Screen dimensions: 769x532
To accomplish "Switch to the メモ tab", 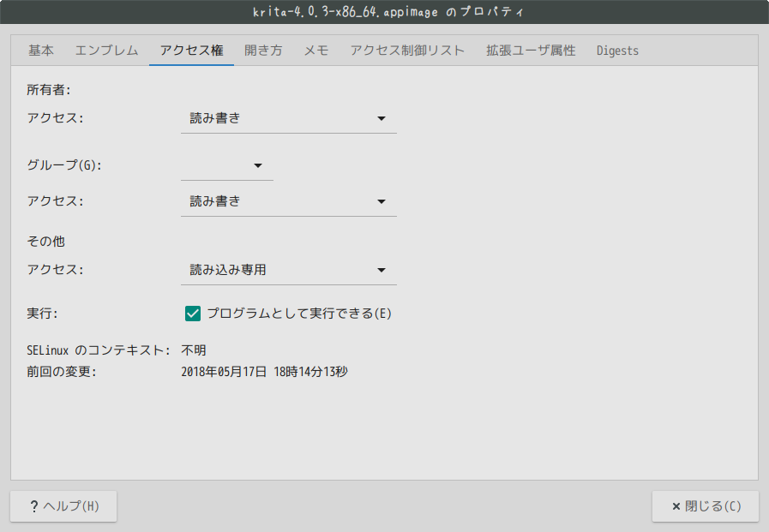I will [316, 51].
